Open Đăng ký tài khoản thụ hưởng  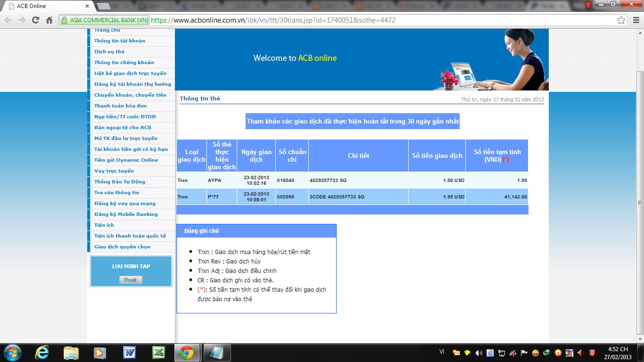coord(132,84)
